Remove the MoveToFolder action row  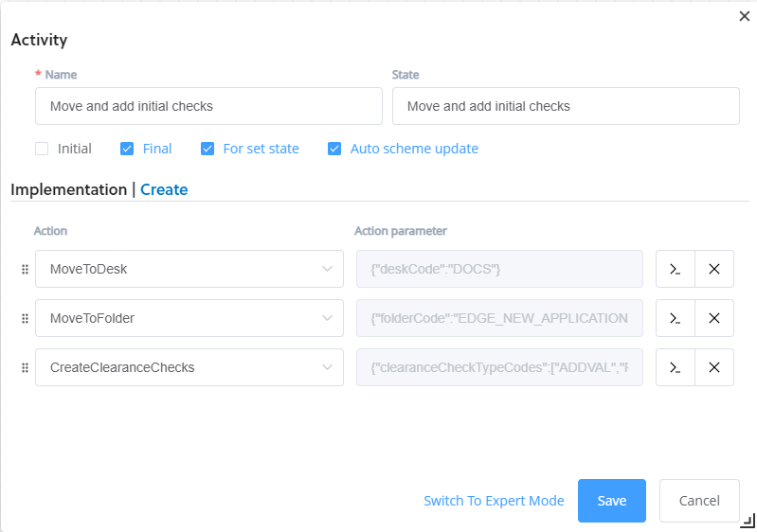[714, 318]
